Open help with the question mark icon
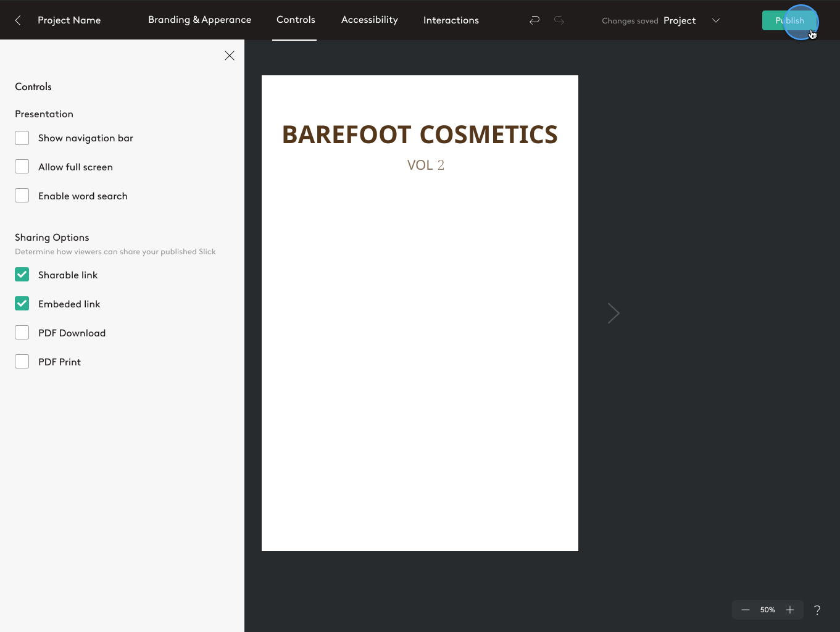The height and width of the screenshot is (632, 840). pos(817,610)
